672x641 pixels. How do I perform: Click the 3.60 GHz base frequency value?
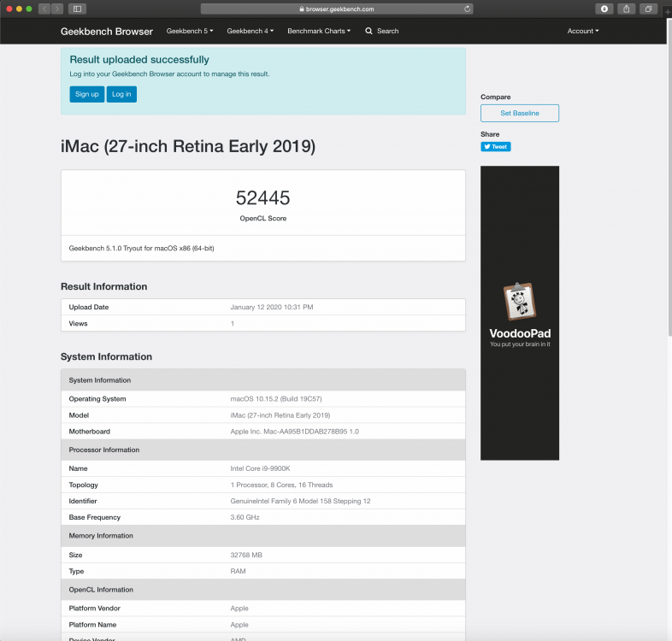click(245, 518)
